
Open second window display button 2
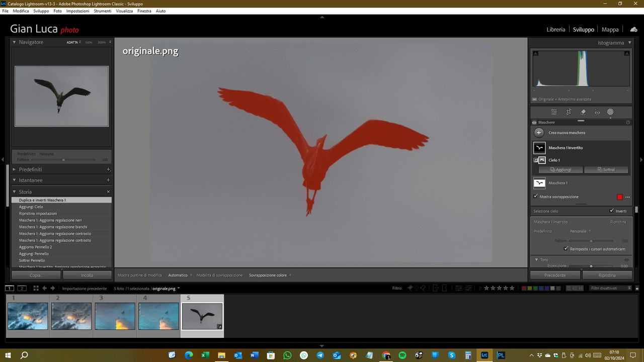click(22, 288)
